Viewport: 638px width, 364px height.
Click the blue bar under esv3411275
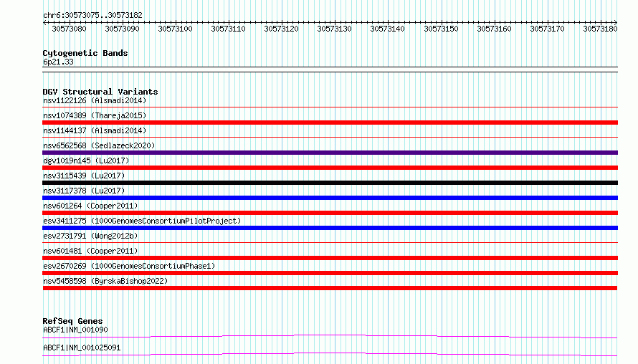pyautogui.click(x=330, y=228)
